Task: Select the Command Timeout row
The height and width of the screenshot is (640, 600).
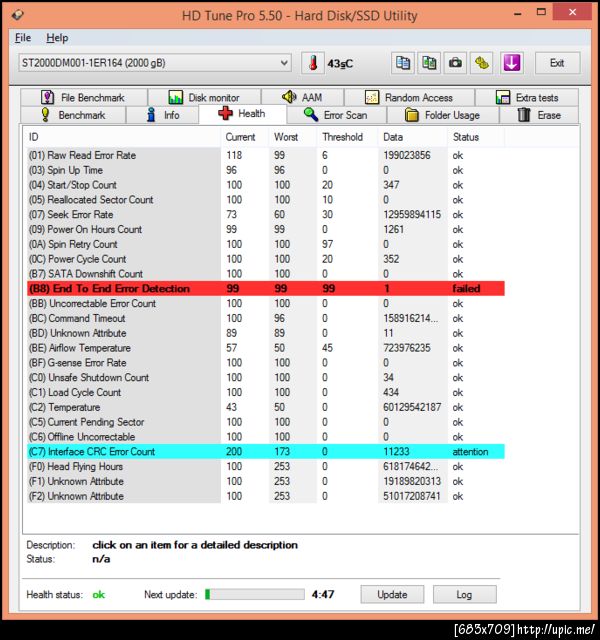Action: click(266, 318)
